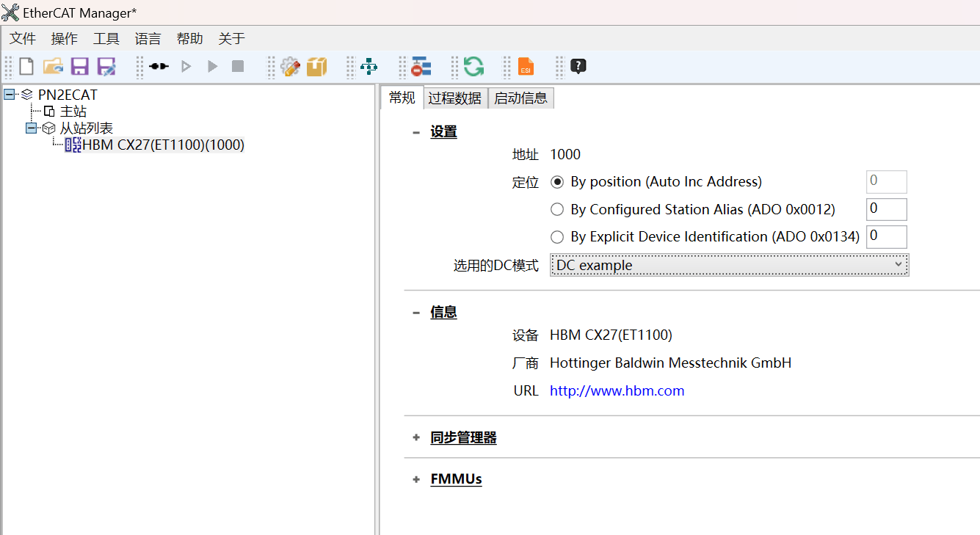
Task: Select By Explicit Device Identification radio
Action: coord(557,237)
